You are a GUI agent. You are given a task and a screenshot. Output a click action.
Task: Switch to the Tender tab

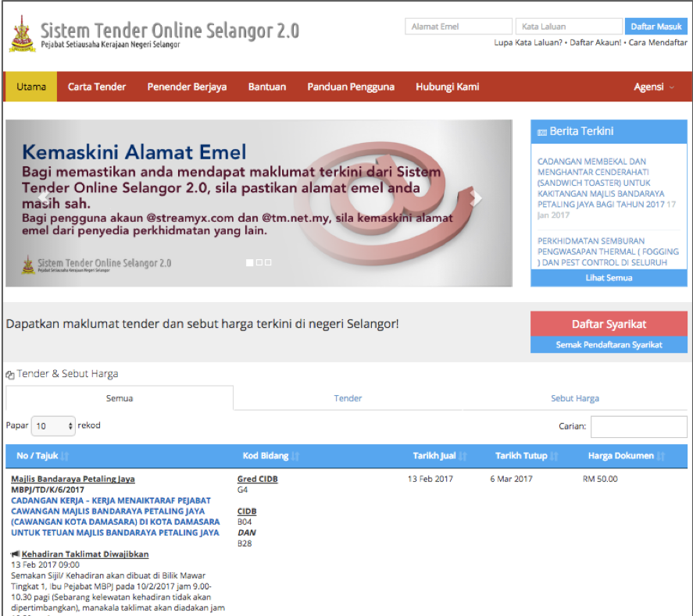(x=348, y=398)
